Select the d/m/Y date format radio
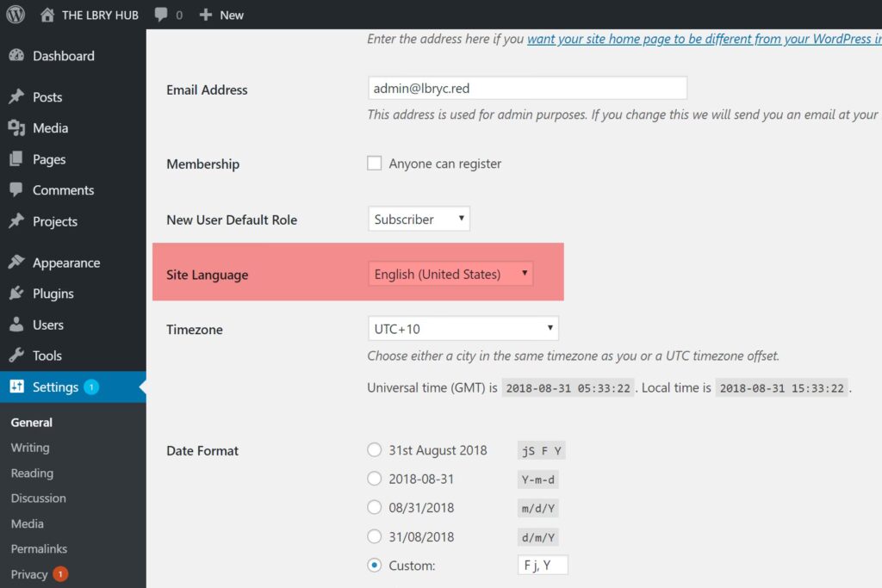Image resolution: width=882 pixels, height=588 pixels. 375,537
